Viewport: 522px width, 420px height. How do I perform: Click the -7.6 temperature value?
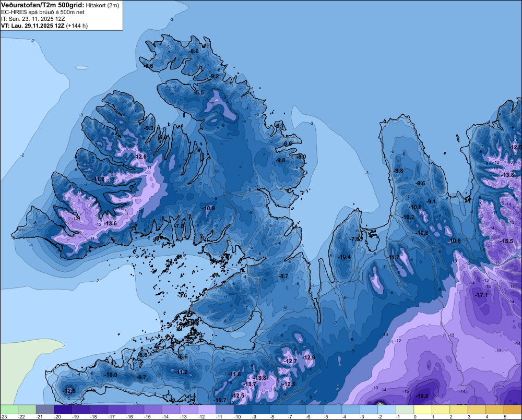pyautogui.click(x=355, y=239)
